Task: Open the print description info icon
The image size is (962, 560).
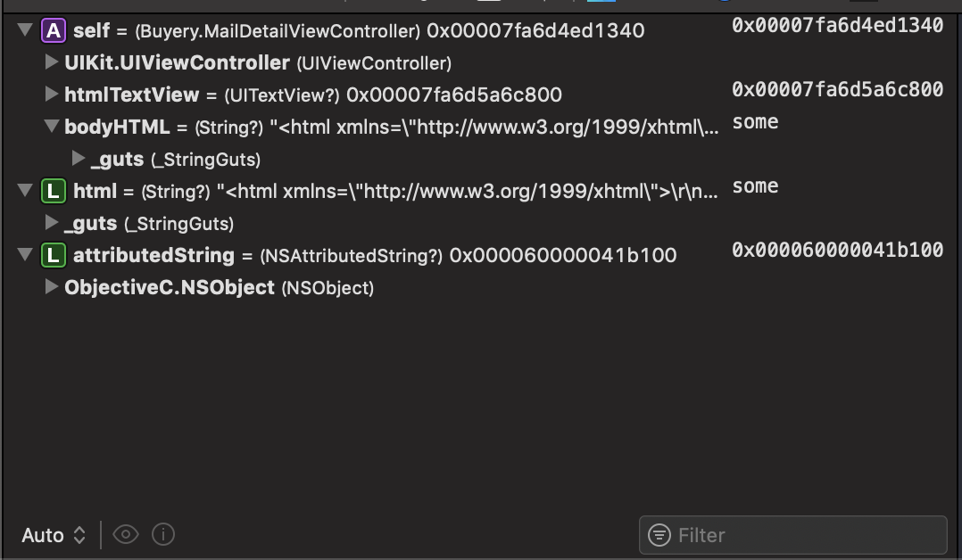Action: click(163, 535)
